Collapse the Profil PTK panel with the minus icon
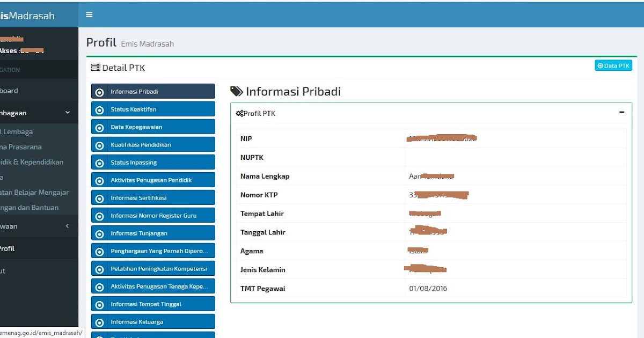The image size is (644, 338). (x=621, y=112)
